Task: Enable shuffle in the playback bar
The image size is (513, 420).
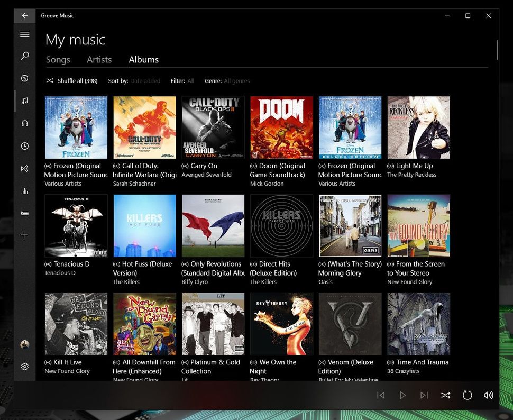Action: pos(446,395)
